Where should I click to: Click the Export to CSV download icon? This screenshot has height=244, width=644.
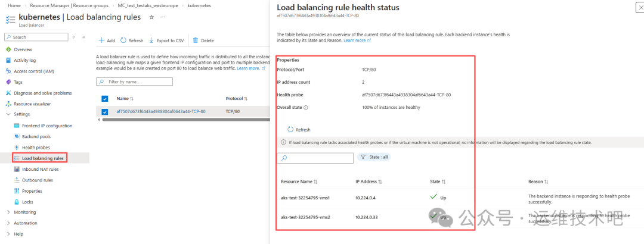click(x=151, y=40)
